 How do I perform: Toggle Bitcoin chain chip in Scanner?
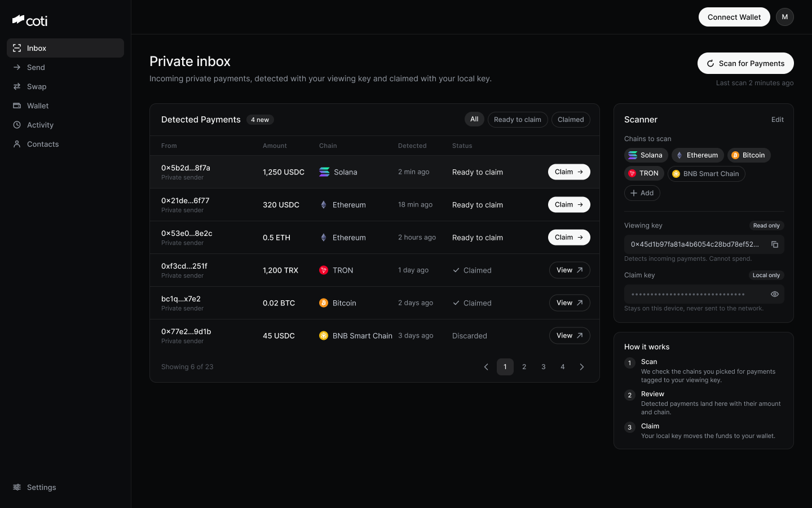coord(749,155)
